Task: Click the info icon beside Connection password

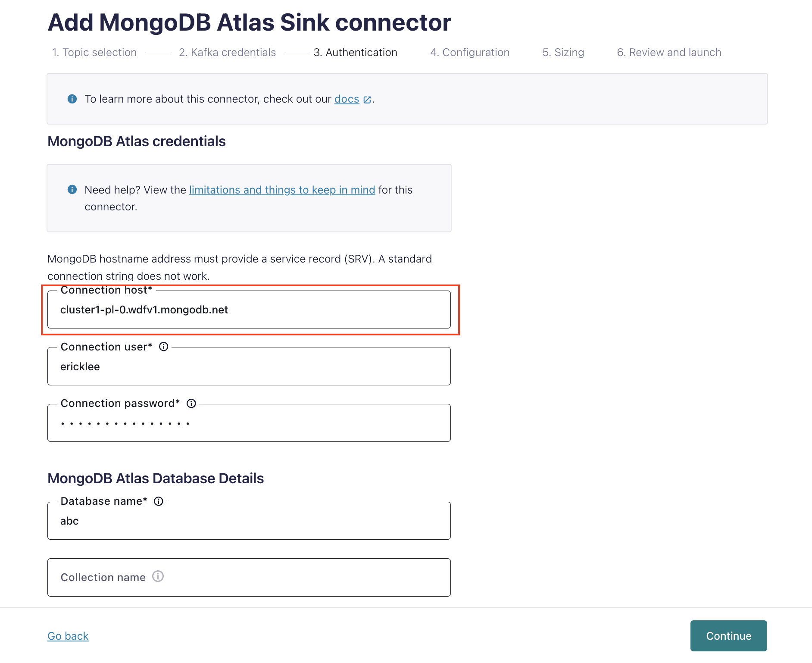Action: 191,403
